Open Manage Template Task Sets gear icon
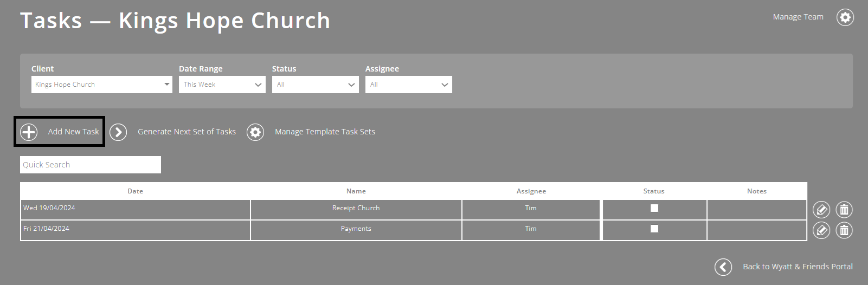 point(255,132)
